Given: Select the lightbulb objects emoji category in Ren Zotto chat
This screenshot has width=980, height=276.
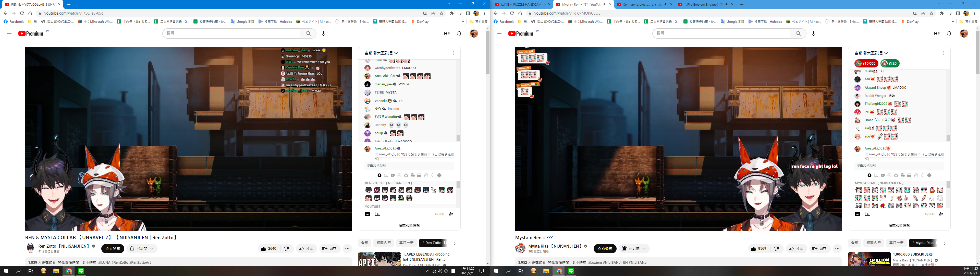Looking at the screenshot, I should [x=433, y=175].
